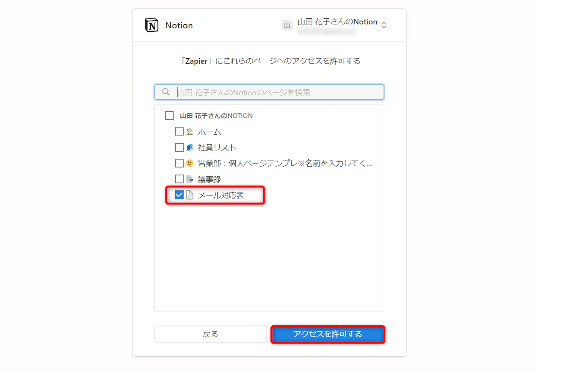
Task: Open the 山田 花子さんのNotion workspace dropdown
Action: [337, 22]
